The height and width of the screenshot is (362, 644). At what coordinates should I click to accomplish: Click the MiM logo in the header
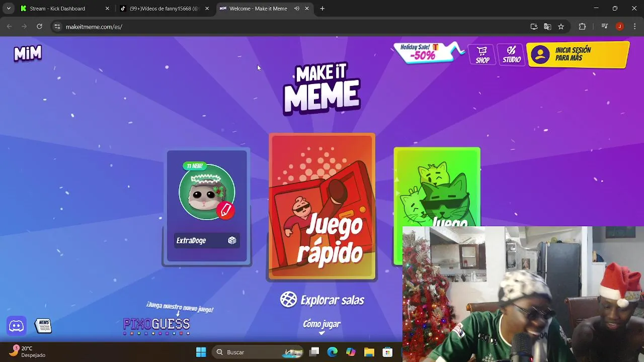pyautogui.click(x=28, y=53)
